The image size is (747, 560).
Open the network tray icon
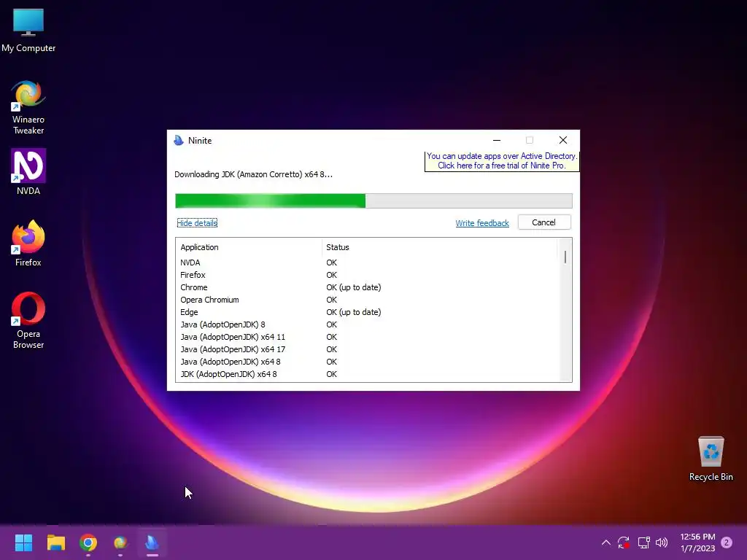point(643,542)
